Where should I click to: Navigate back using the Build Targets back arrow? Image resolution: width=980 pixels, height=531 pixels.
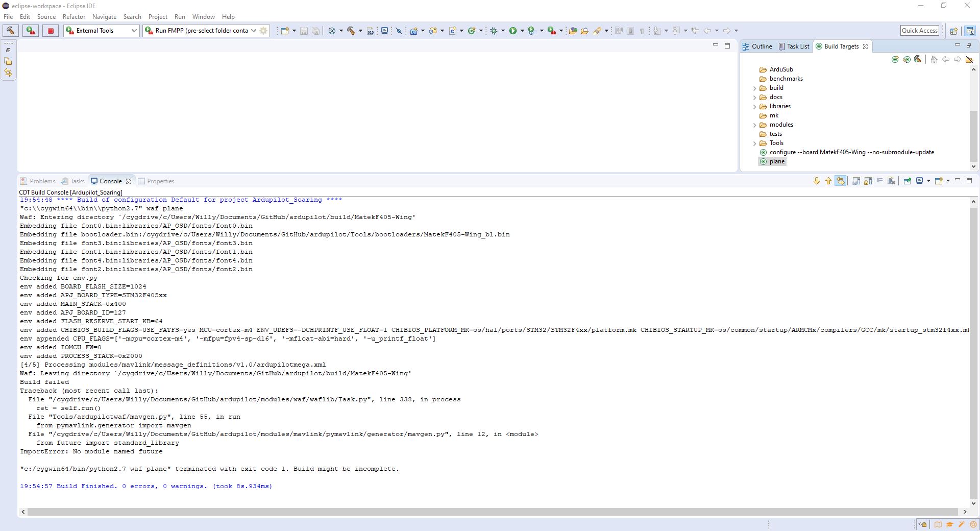point(946,59)
